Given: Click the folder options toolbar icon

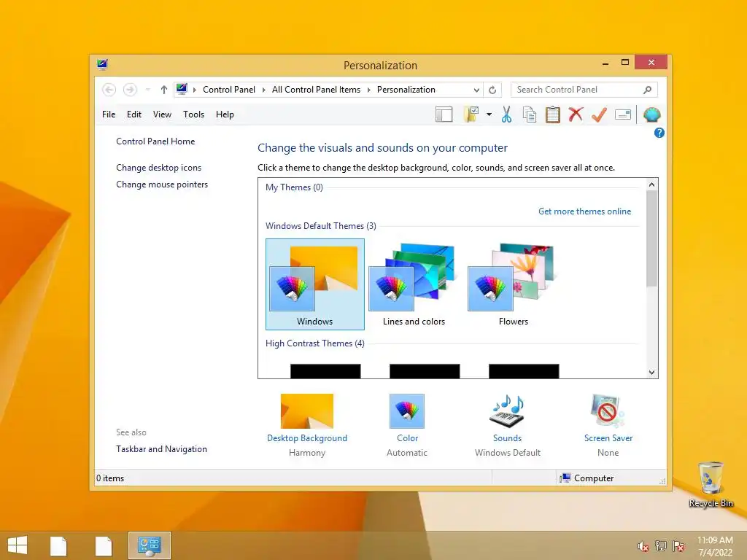Looking at the screenshot, I should [x=471, y=114].
